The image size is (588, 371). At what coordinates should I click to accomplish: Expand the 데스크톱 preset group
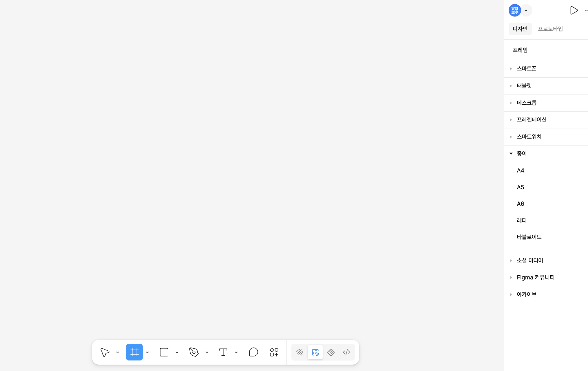546,103
